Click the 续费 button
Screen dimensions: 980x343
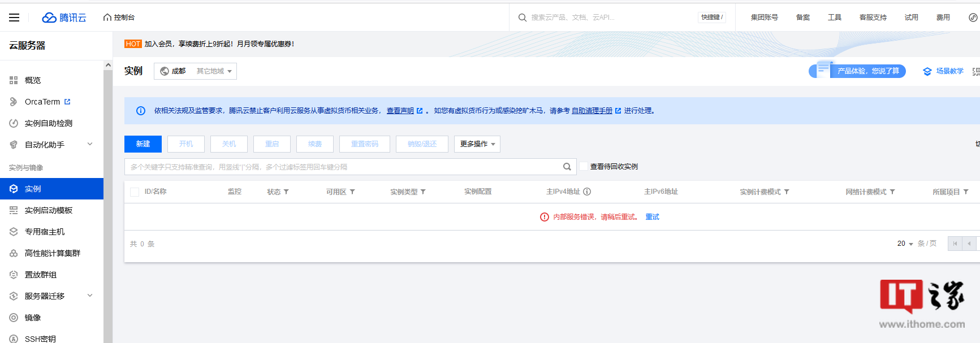[x=315, y=144]
